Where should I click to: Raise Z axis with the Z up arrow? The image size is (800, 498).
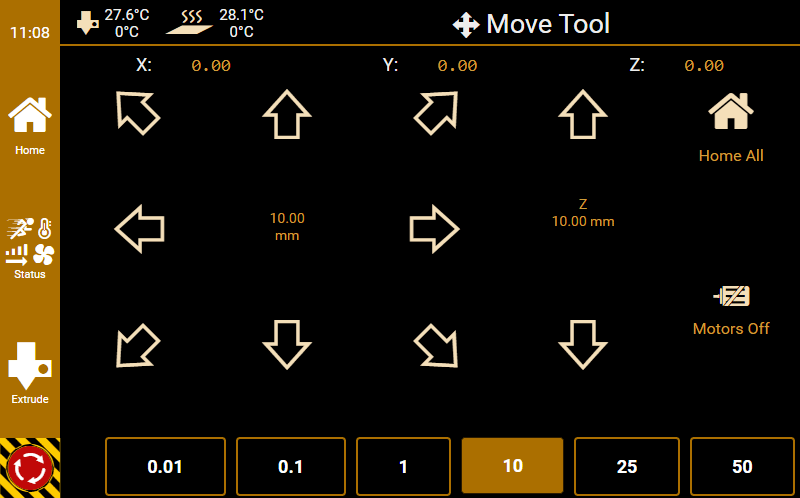tap(583, 114)
